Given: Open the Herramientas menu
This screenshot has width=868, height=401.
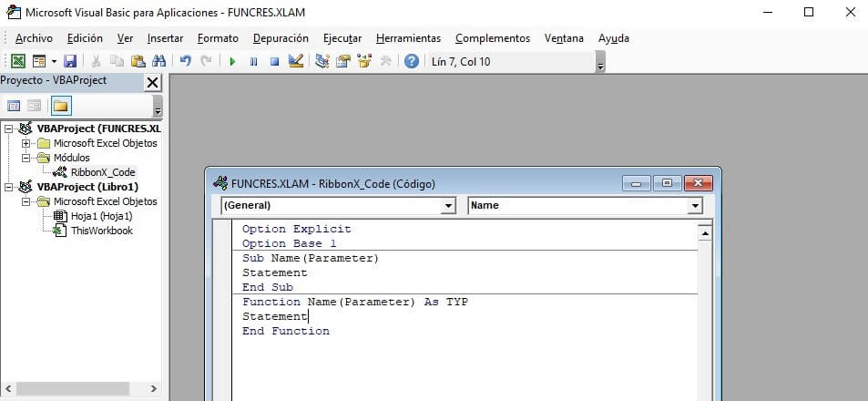Looking at the screenshot, I should (408, 38).
